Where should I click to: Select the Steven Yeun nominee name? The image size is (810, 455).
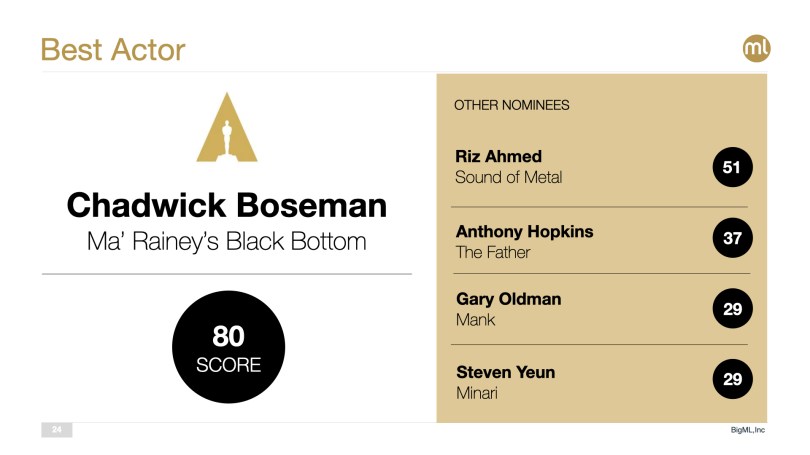point(505,372)
